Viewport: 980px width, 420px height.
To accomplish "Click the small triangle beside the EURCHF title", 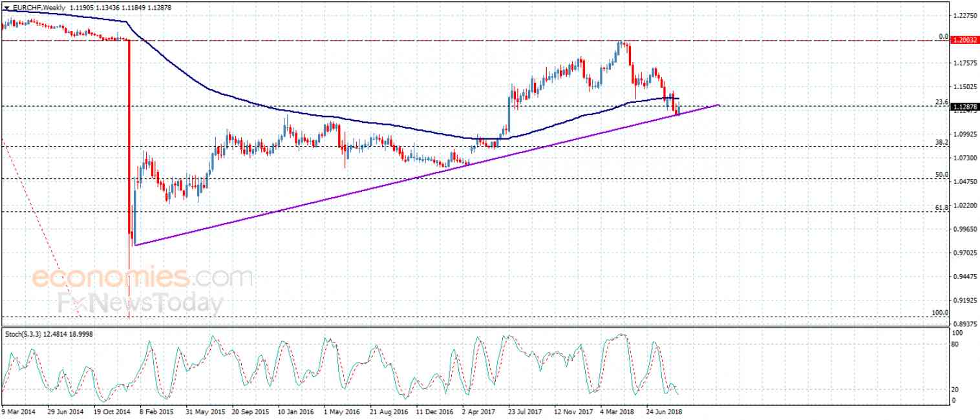I will point(7,8).
